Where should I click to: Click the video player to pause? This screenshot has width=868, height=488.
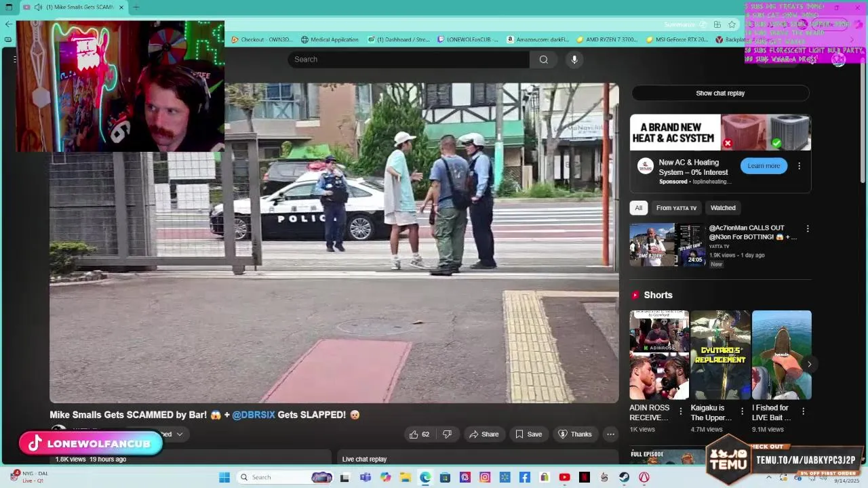point(334,243)
